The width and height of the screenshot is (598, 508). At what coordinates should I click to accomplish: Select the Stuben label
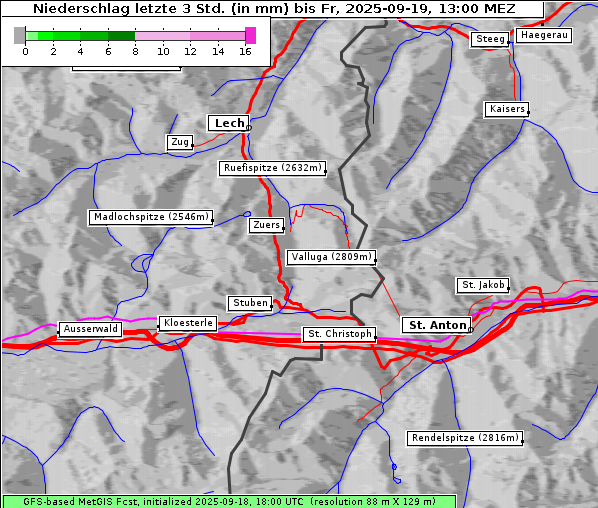click(250, 303)
